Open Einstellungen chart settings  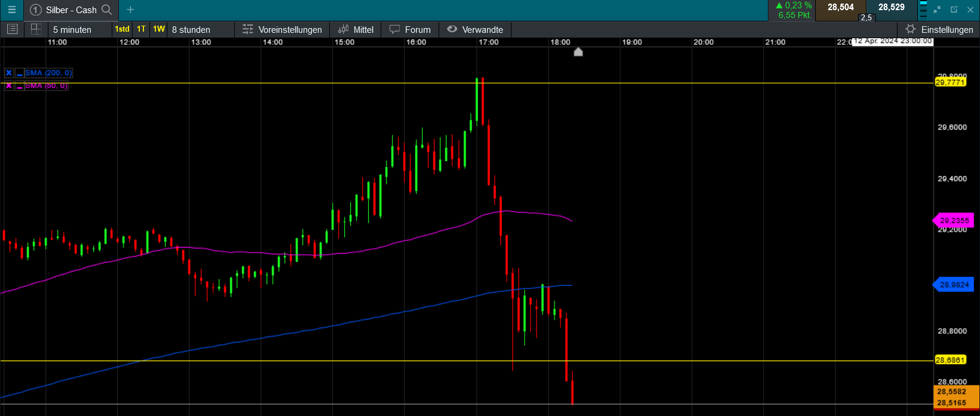point(939,29)
